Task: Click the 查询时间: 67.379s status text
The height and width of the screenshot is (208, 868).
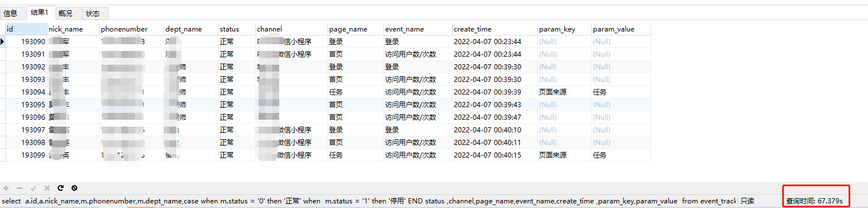Action: coord(815,201)
